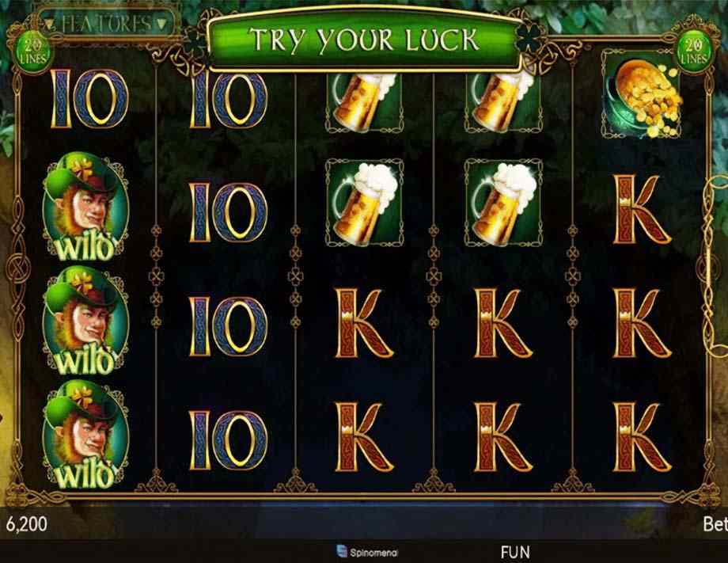This screenshot has width=728, height=563.
Task: Click the Bet label at bottom right
Action: pyautogui.click(x=715, y=524)
